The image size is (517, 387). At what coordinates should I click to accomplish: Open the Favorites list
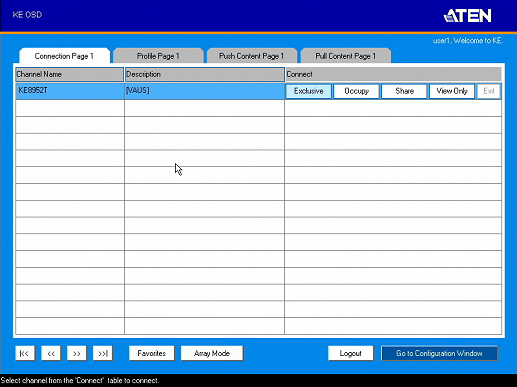click(x=152, y=353)
